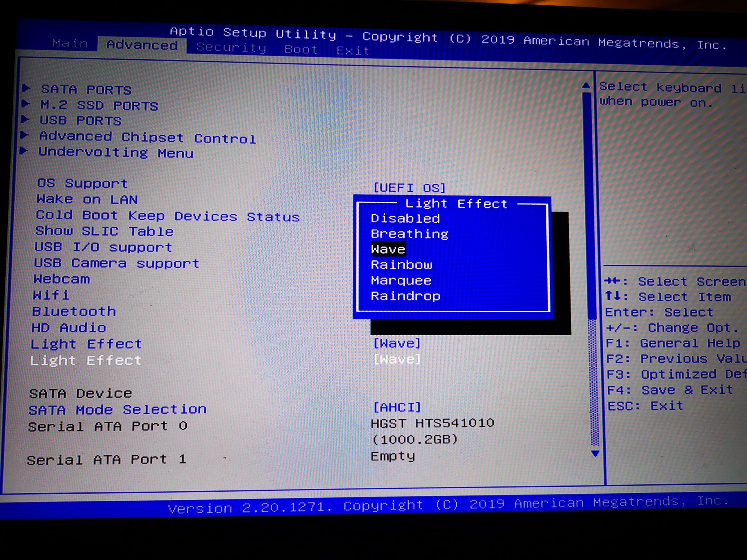Screen dimensions: 747x560
Task: Click HGST HTS541010 drive value
Action: (x=432, y=423)
